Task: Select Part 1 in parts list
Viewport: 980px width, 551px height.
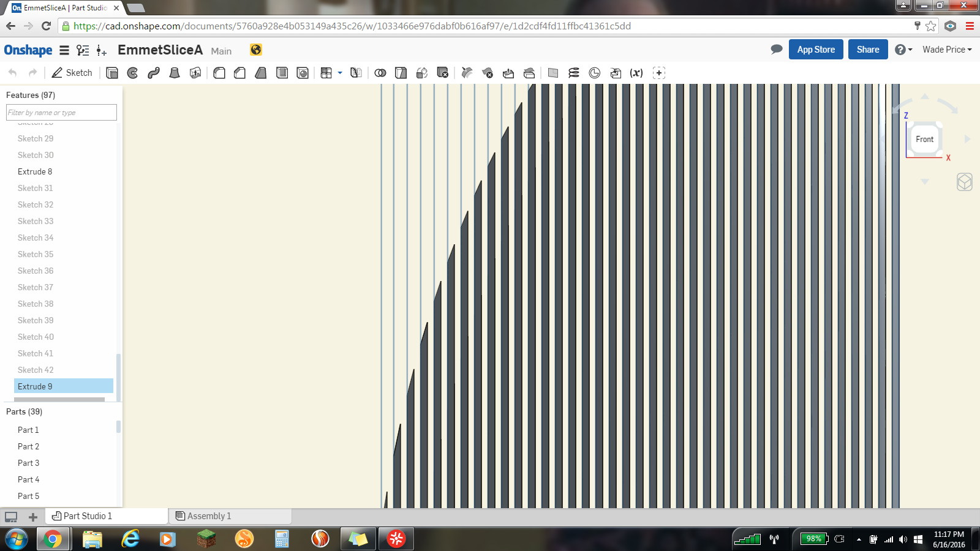Action: (28, 430)
